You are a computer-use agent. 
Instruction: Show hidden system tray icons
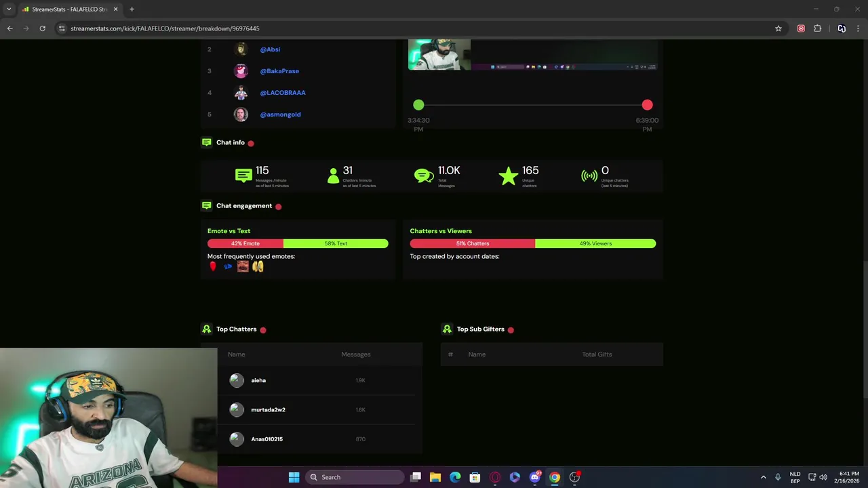coord(763,477)
